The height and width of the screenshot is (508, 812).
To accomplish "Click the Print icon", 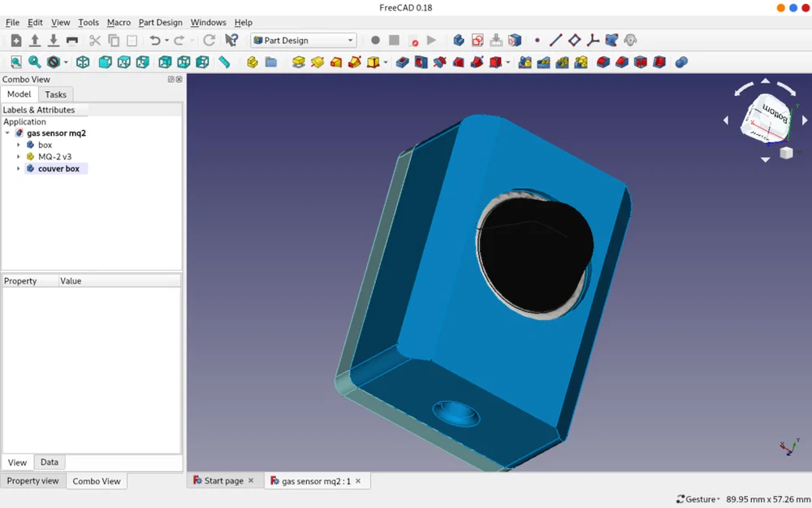I will tap(72, 41).
